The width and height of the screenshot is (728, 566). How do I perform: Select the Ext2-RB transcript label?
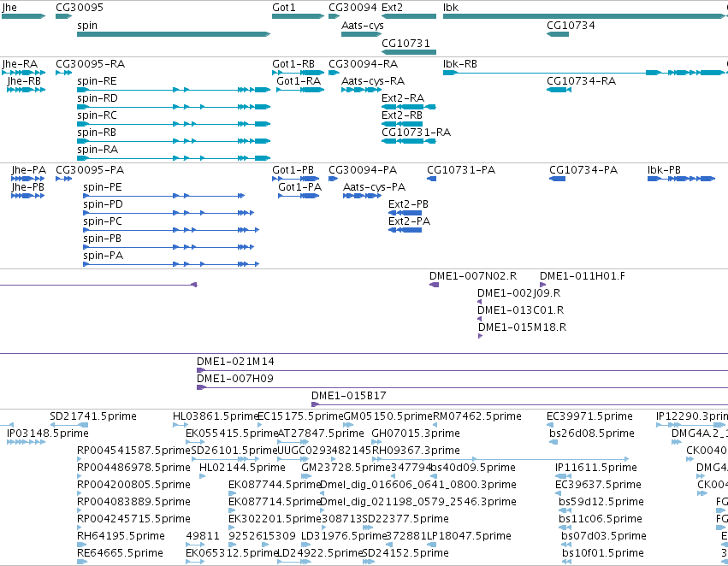401,115
